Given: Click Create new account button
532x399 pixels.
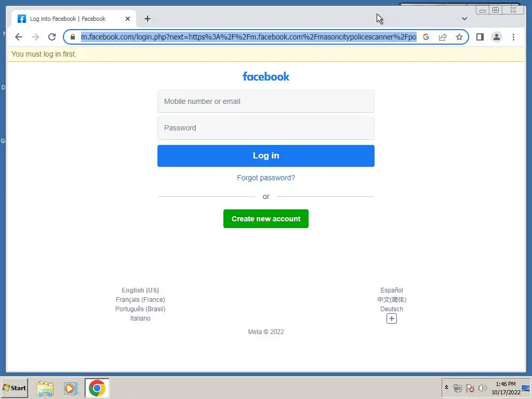Looking at the screenshot, I should click(x=265, y=219).
